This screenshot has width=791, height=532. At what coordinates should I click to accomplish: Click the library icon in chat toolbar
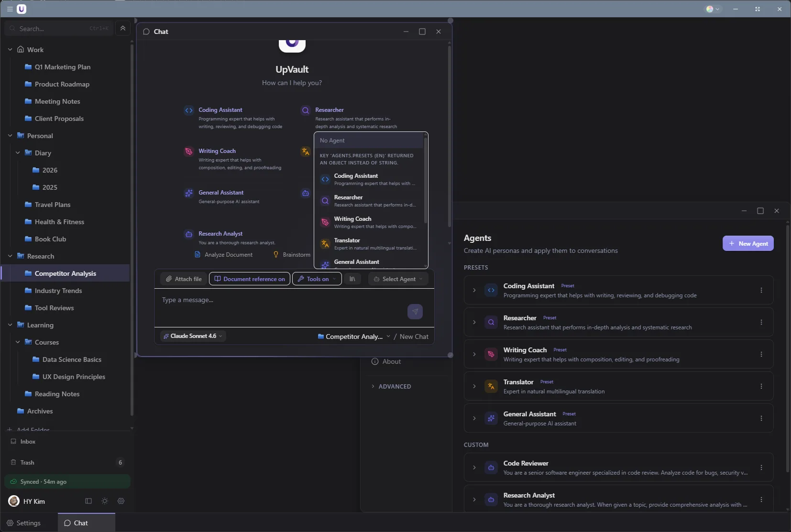point(352,279)
